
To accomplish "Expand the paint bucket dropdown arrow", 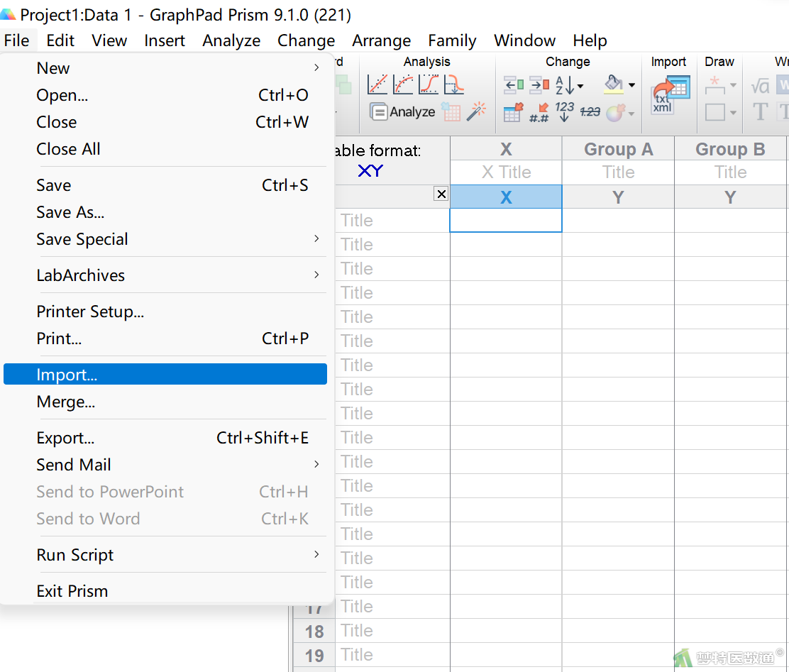I will point(631,84).
